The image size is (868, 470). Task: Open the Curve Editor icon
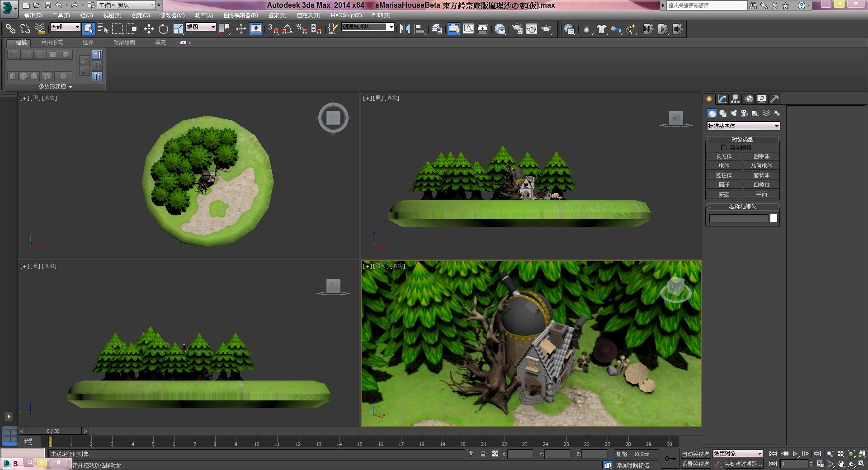point(468,29)
